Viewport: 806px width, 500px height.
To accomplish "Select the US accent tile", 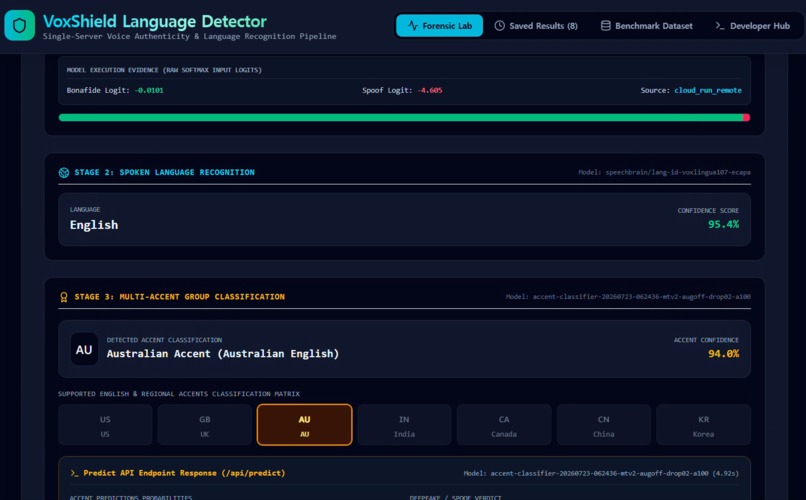I will [x=105, y=424].
